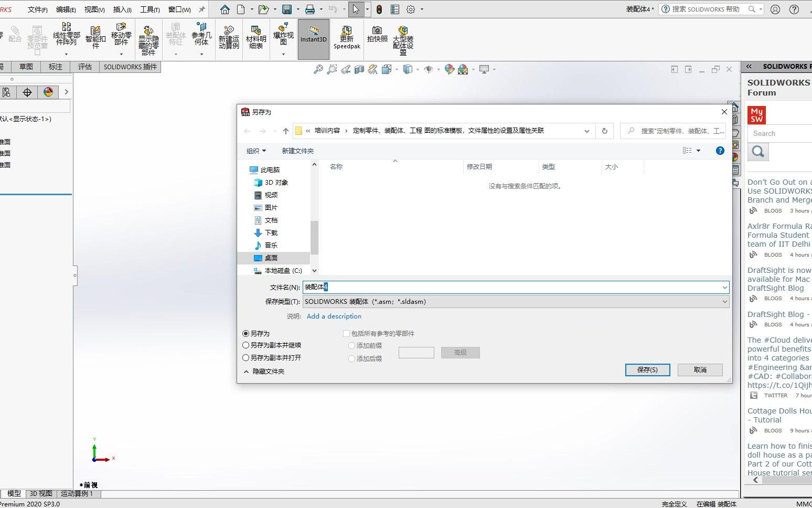Click the Apply Scene icon
This screenshot has width=812, height=508.
[x=463, y=69]
